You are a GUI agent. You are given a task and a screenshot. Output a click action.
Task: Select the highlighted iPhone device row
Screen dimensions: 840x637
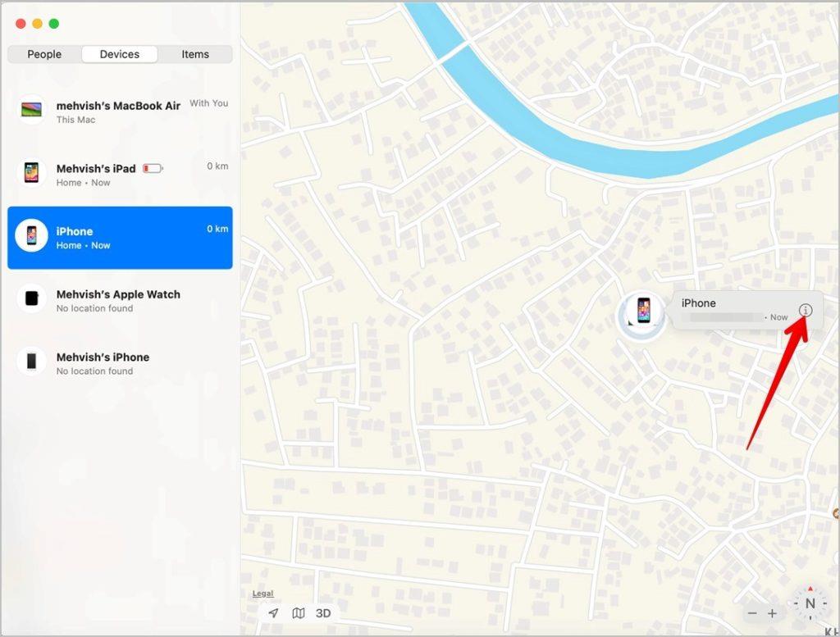pyautogui.click(x=120, y=238)
